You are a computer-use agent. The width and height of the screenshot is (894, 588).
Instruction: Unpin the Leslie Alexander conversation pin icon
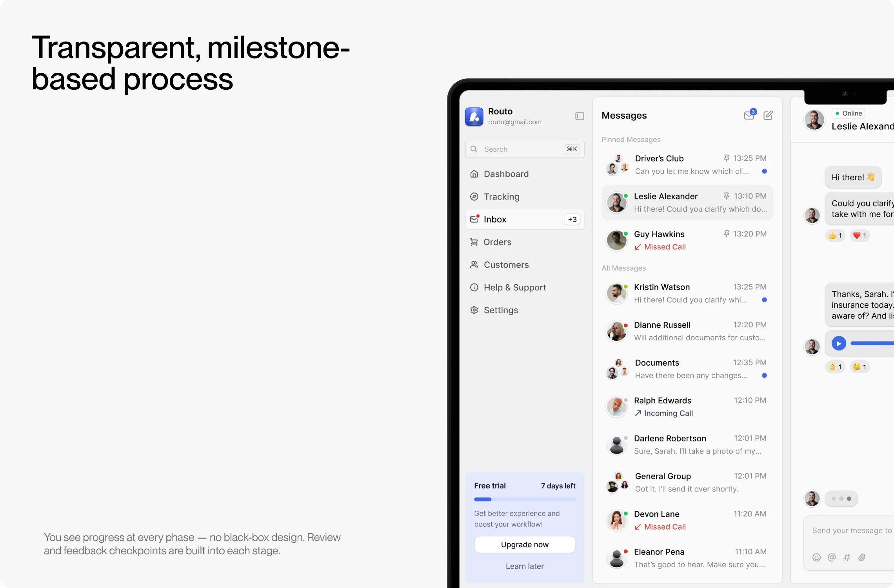(x=726, y=196)
